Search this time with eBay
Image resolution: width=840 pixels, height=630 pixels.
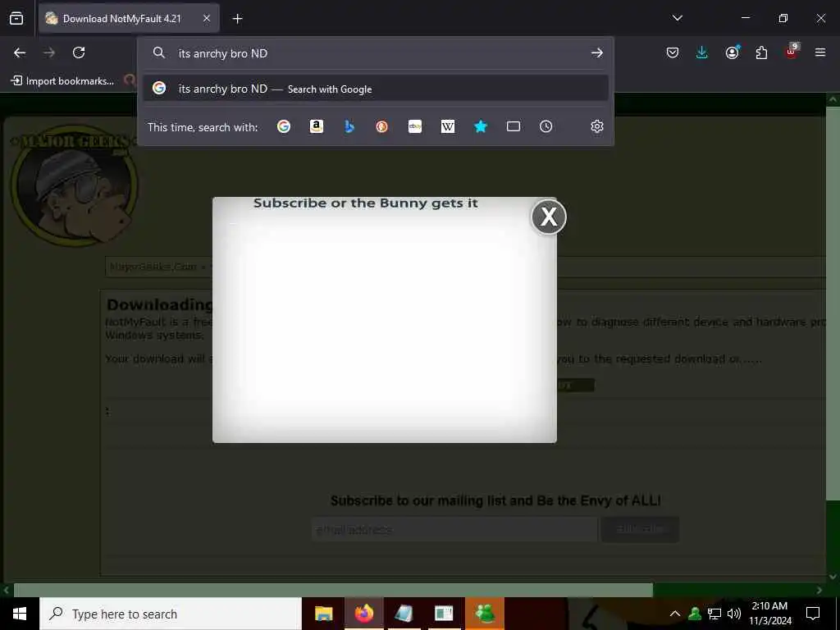pos(414,126)
